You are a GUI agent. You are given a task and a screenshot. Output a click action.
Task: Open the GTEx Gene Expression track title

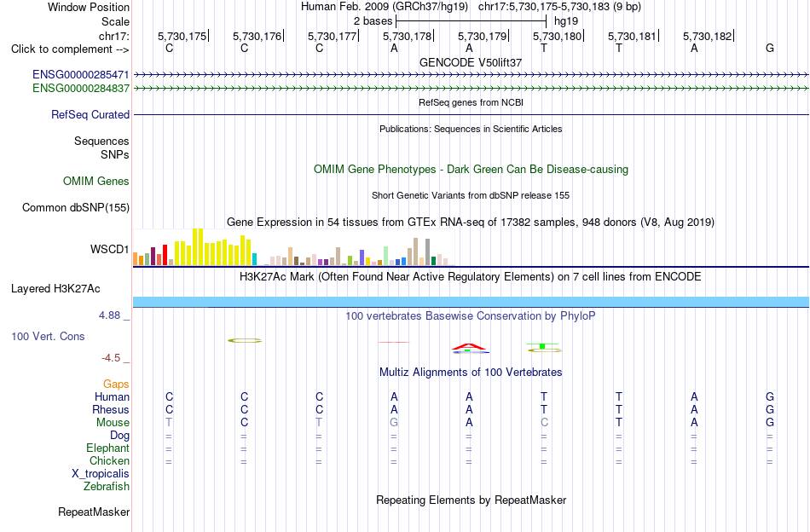pyautogui.click(x=471, y=223)
